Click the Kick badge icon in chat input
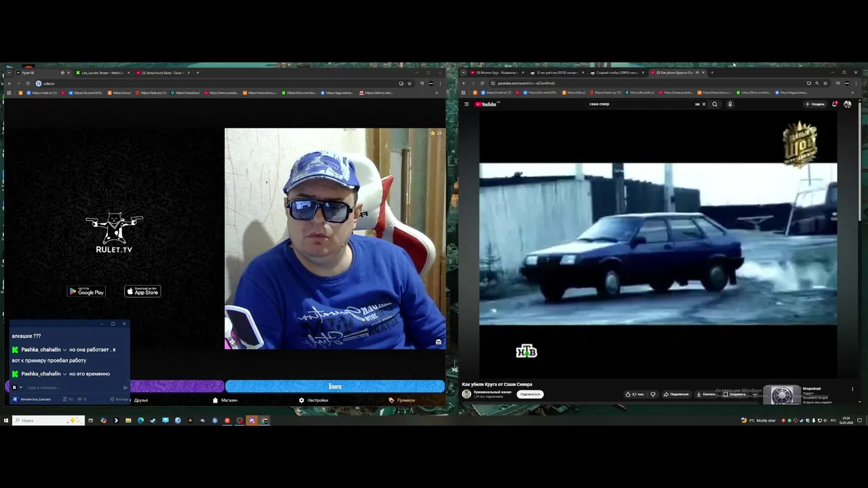Screen dimensions: 868x488 pos(15,388)
